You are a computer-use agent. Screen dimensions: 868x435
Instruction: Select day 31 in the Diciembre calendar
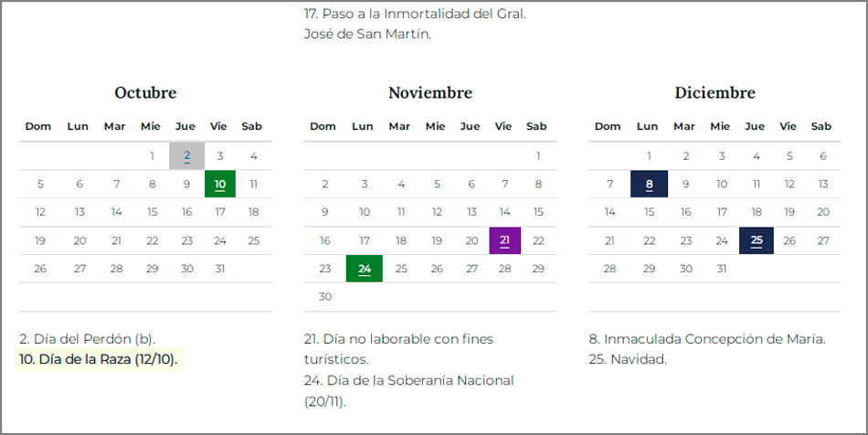(722, 269)
